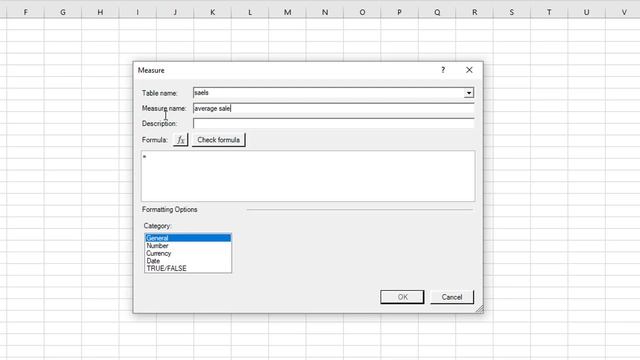This screenshot has width=640, height=360.
Task: Click the dialog resize grip corner
Action: [x=479, y=309]
